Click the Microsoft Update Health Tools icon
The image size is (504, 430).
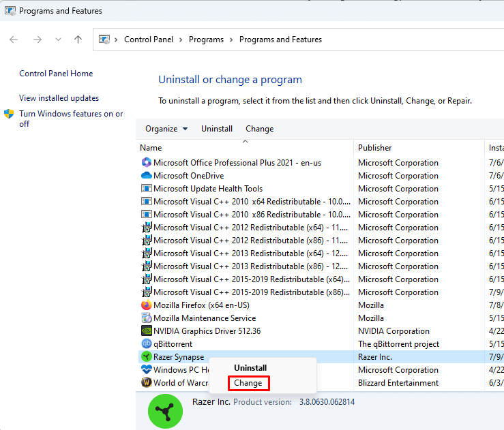146,188
